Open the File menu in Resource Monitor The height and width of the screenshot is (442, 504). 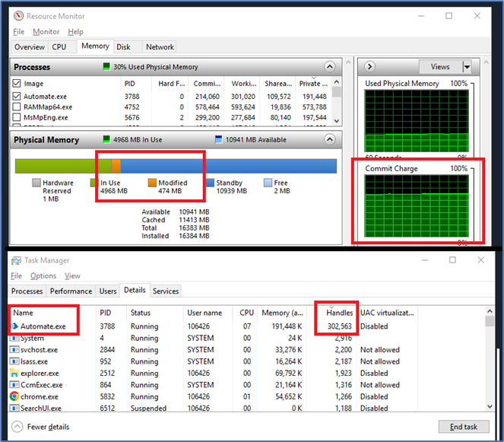(19, 32)
